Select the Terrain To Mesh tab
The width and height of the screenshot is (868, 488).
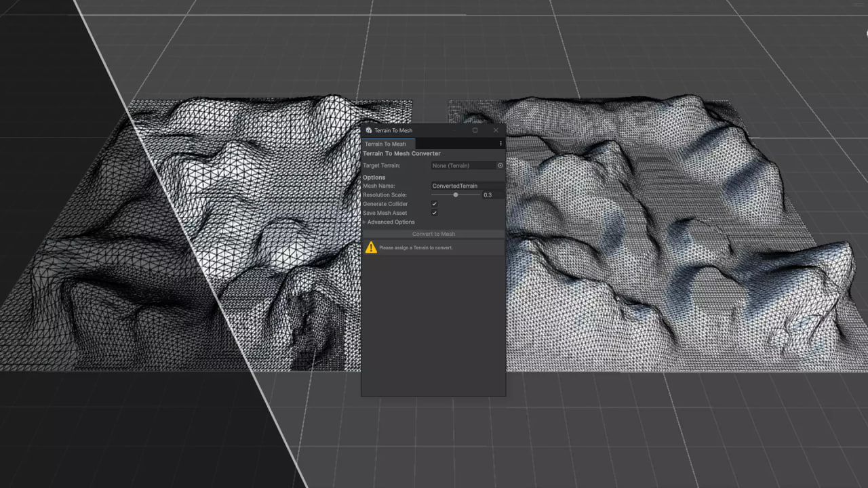pos(387,144)
